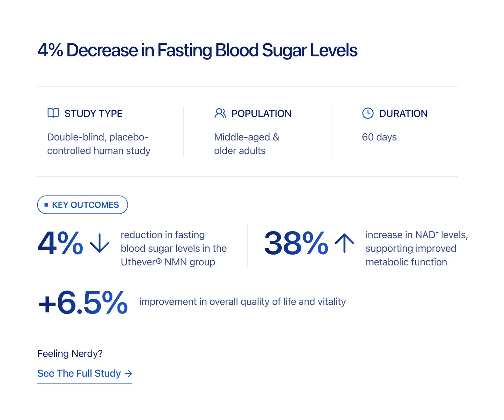Click the open book Study Type icon
Screen dimensions: 504x420
tap(53, 113)
